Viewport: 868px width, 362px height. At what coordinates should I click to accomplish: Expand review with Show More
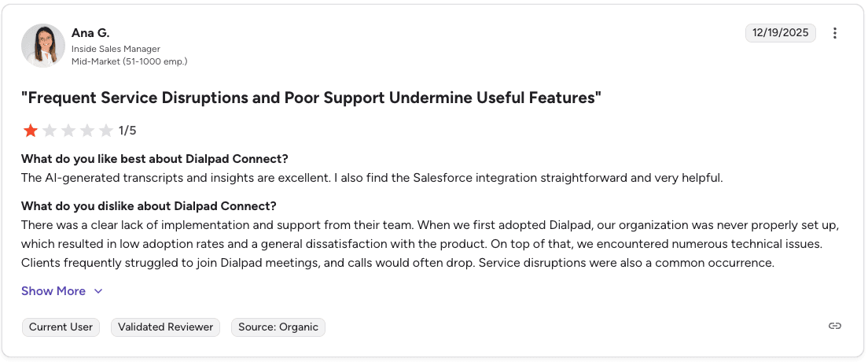click(x=53, y=291)
